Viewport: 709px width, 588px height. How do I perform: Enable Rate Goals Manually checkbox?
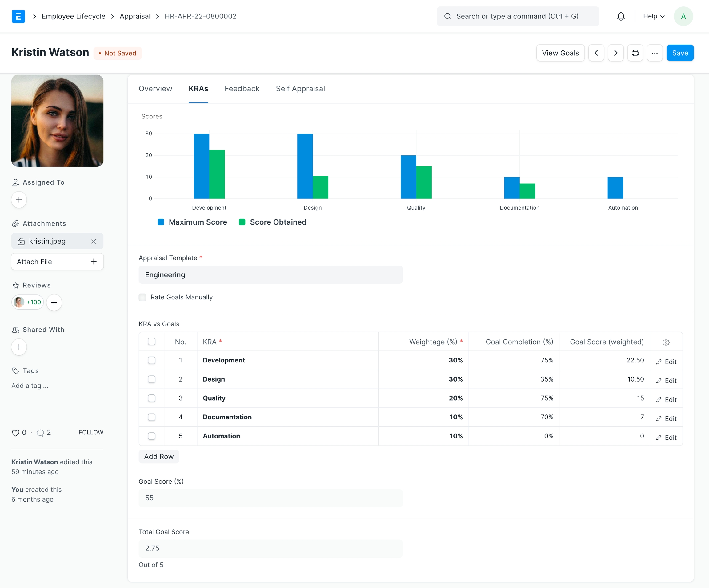[x=142, y=297]
